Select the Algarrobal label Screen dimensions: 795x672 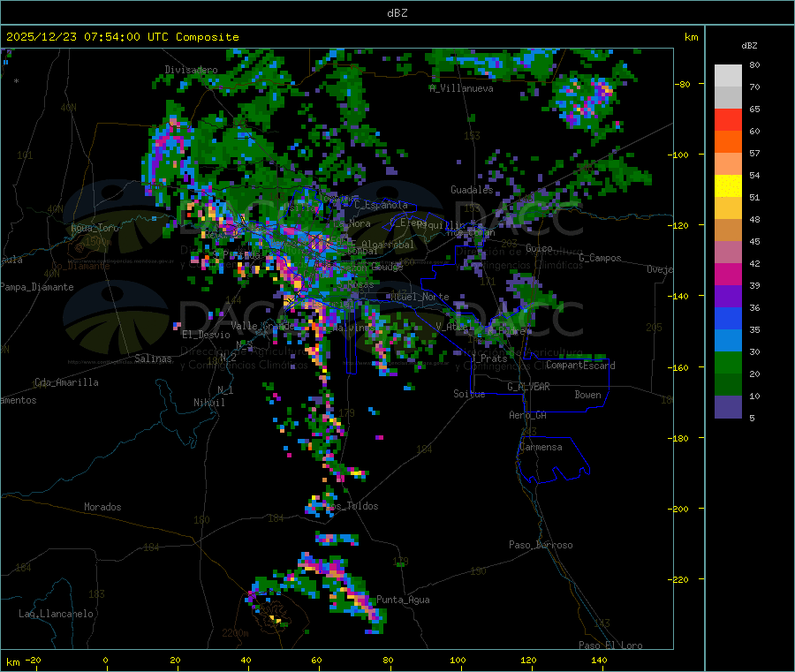point(388,245)
